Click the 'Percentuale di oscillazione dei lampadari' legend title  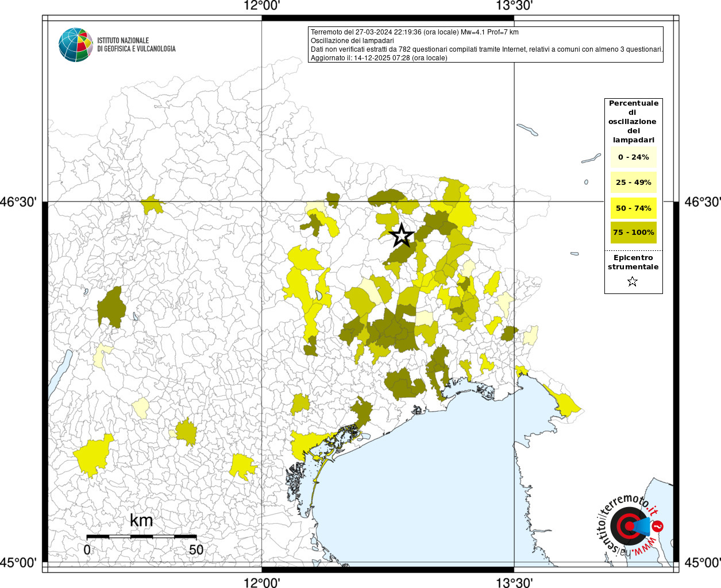(634, 122)
